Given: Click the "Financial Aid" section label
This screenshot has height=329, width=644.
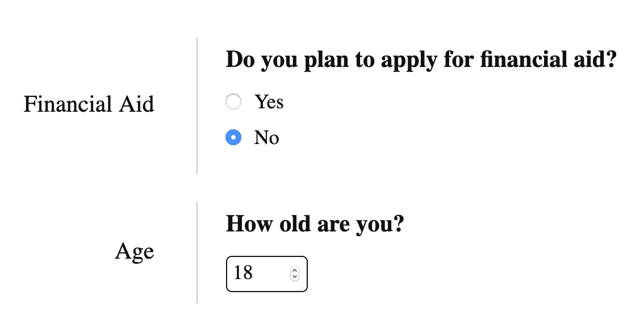Looking at the screenshot, I should [89, 104].
